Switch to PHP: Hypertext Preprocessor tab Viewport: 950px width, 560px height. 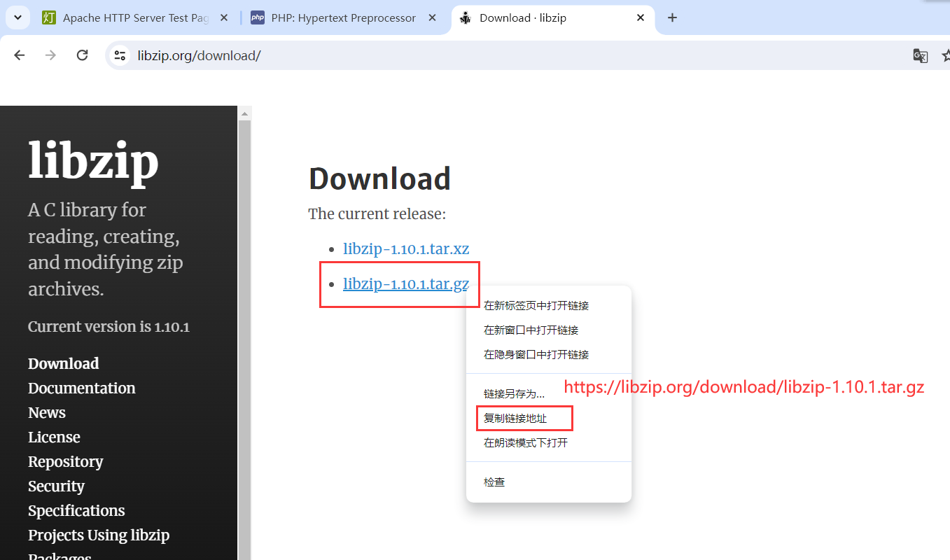click(344, 18)
